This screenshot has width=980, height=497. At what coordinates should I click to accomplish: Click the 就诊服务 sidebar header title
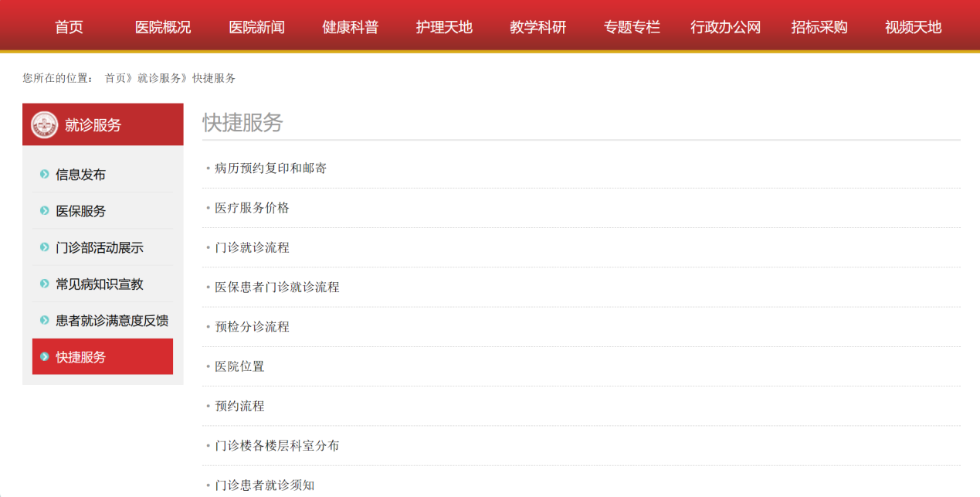93,124
